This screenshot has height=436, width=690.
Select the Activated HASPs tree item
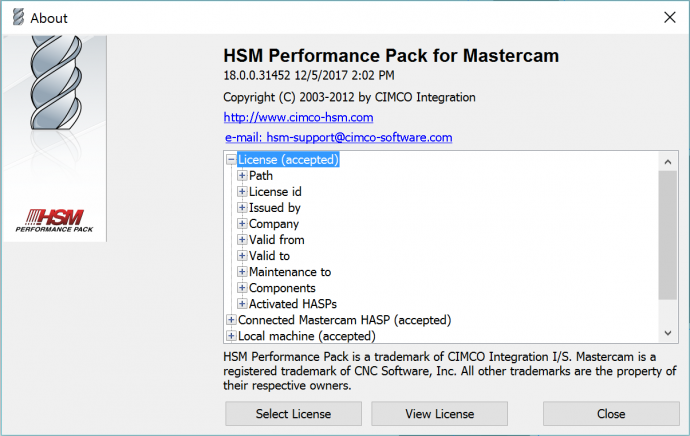tap(293, 304)
